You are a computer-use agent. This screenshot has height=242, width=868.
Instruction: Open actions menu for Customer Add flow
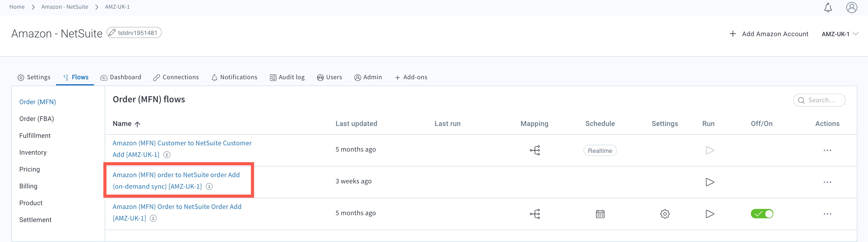pos(827,150)
